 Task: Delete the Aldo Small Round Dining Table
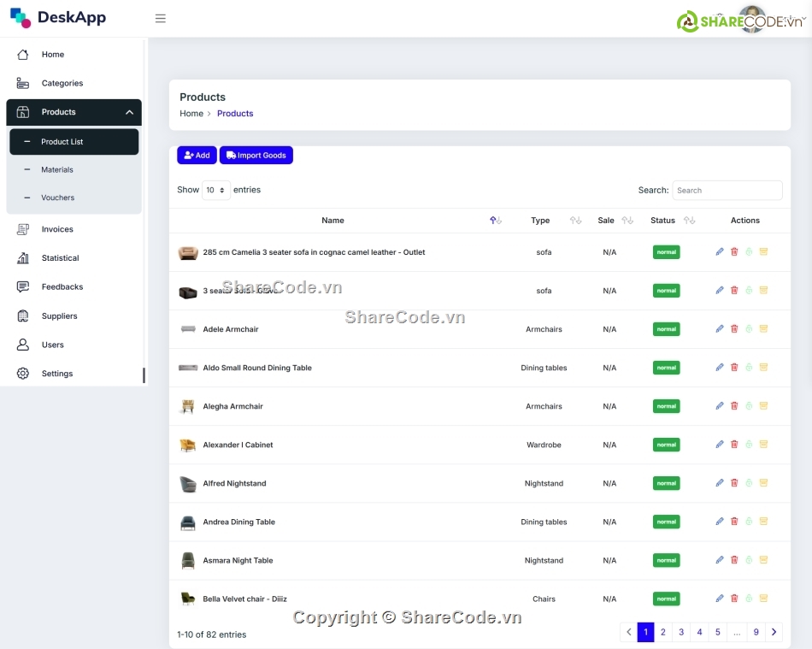point(734,367)
